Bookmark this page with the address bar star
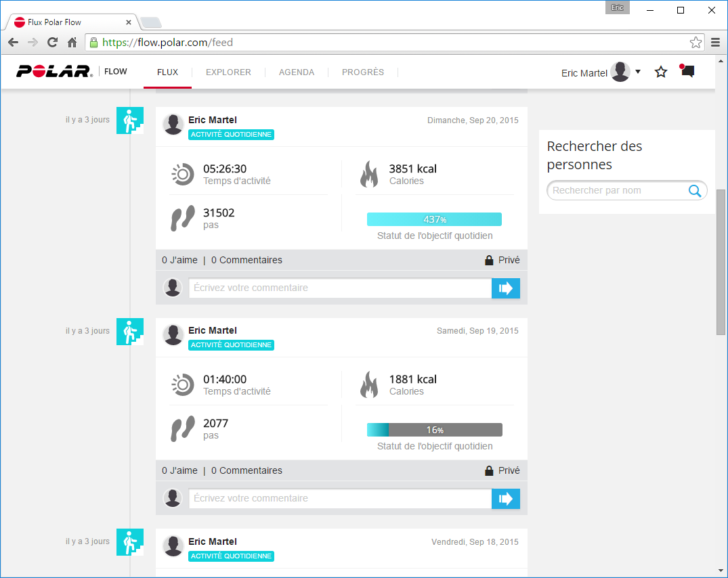The width and height of the screenshot is (728, 578). [x=695, y=43]
